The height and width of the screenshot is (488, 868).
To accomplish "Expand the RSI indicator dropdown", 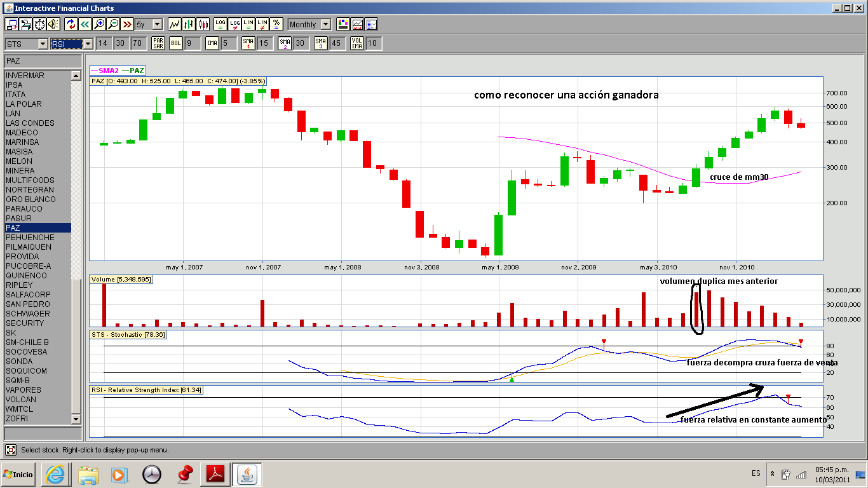I will click(88, 44).
